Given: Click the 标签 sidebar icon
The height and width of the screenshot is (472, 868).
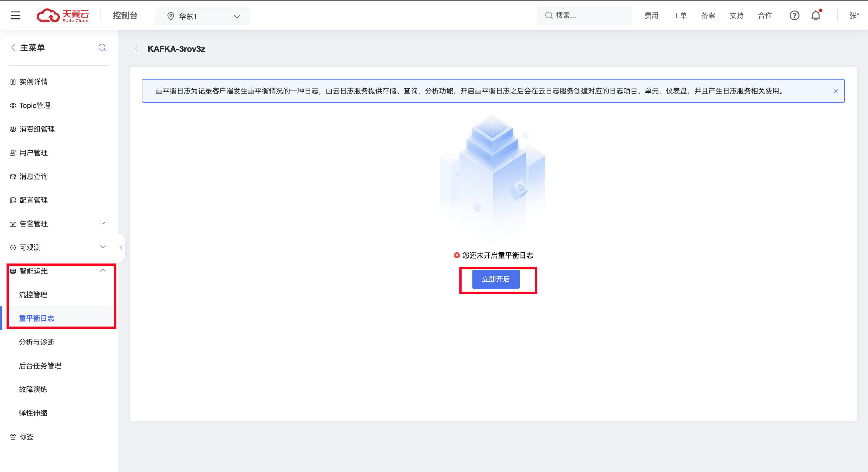Looking at the screenshot, I should coord(13,437).
